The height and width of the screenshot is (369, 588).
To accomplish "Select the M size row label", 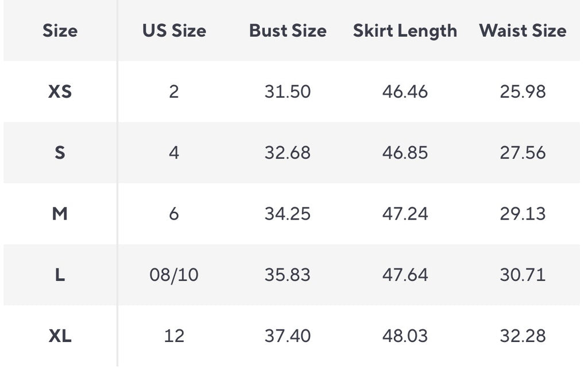I will (60, 214).
